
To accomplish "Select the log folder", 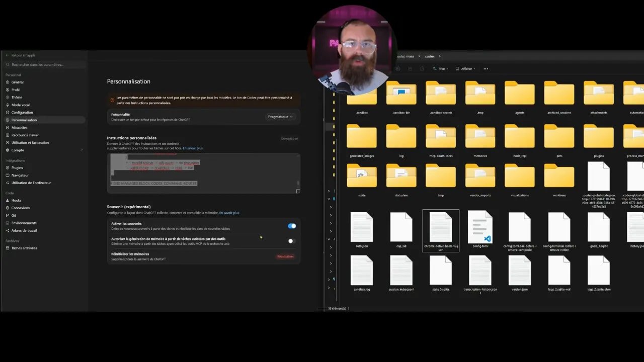I will [401, 141].
